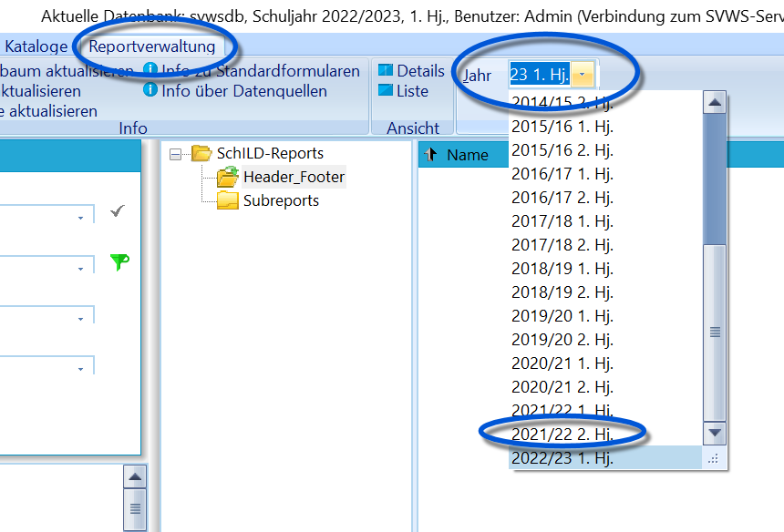This screenshot has width=784, height=532.
Task: Click the Liste view icon
Action: pyautogui.click(x=386, y=90)
